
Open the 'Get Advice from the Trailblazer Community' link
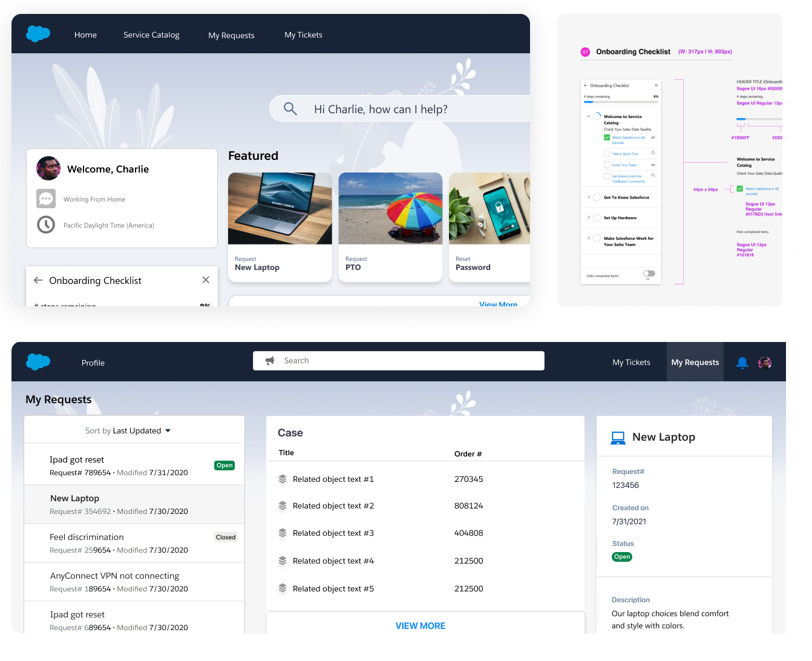pos(627,179)
